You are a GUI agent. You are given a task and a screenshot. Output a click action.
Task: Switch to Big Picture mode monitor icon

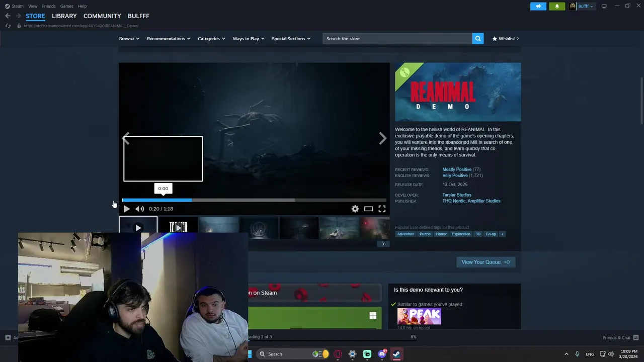click(x=604, y=6)
